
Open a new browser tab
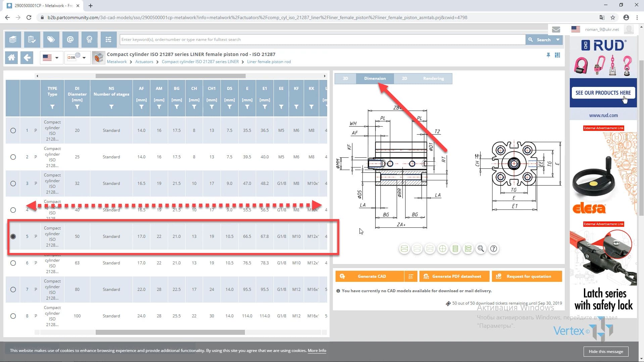91,5
